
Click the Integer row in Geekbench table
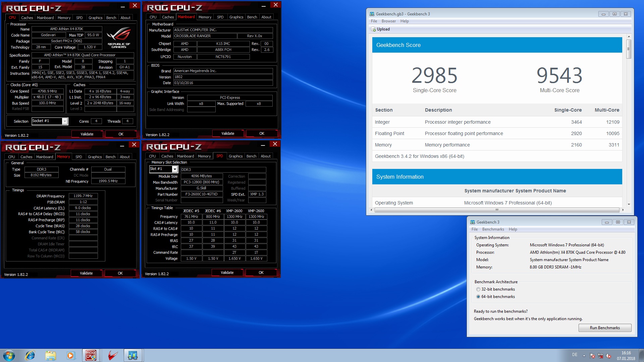click(x=497, y=122)
